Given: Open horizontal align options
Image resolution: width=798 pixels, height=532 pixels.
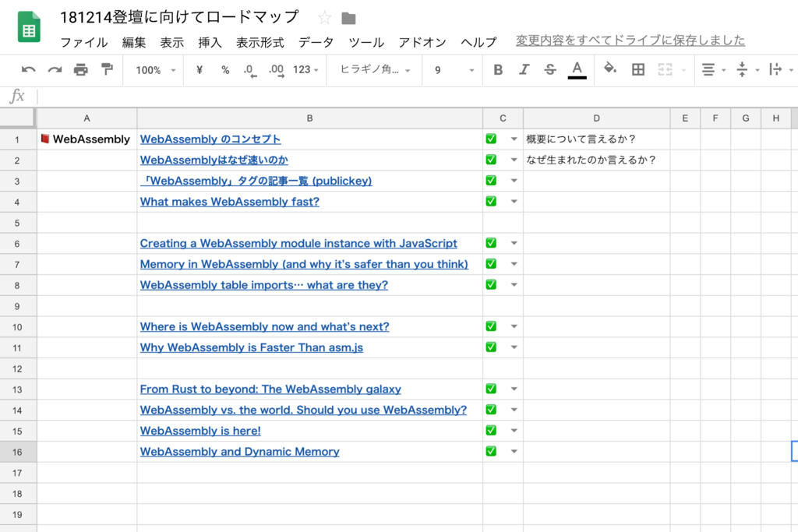Looking at the screenshot, I should (x=708, y=69).
